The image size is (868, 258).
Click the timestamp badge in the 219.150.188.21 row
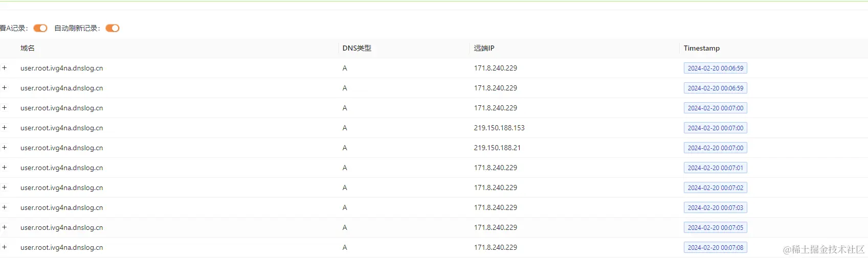coord(716,148)
